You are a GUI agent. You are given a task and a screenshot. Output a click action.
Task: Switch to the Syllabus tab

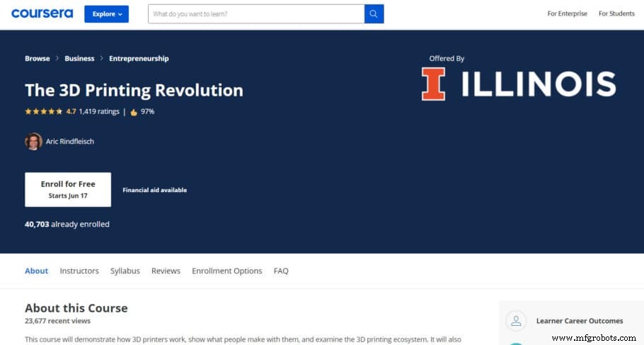(125, 271)
